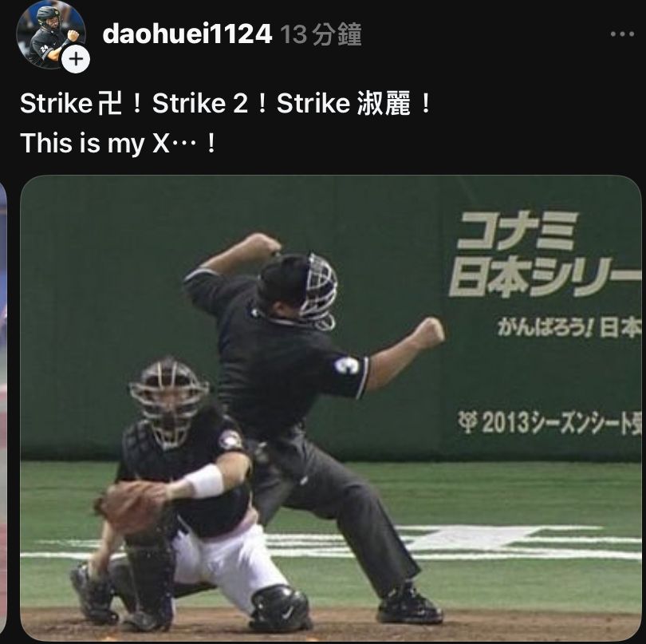Open the daohuei1124 username link
This screenshot has height=644, width=646.
[x=187, y=34]
